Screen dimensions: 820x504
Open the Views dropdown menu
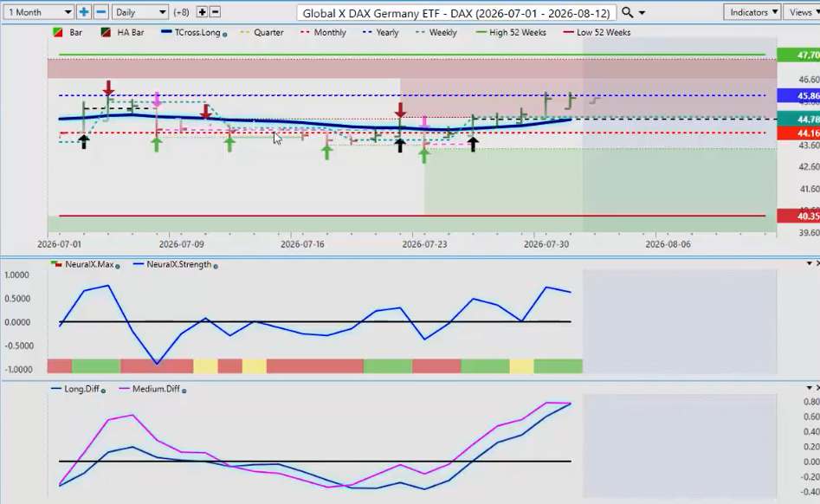point(803,12)
